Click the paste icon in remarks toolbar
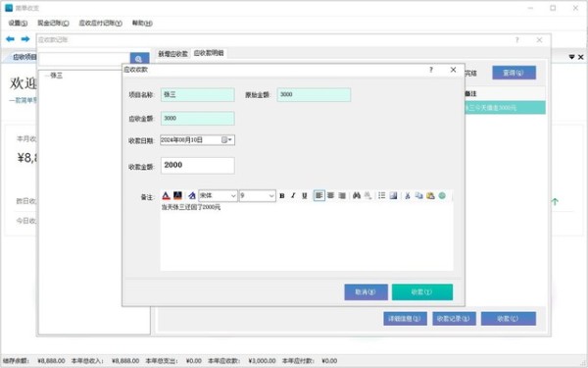588x368 pixels. tap(430, 195)
